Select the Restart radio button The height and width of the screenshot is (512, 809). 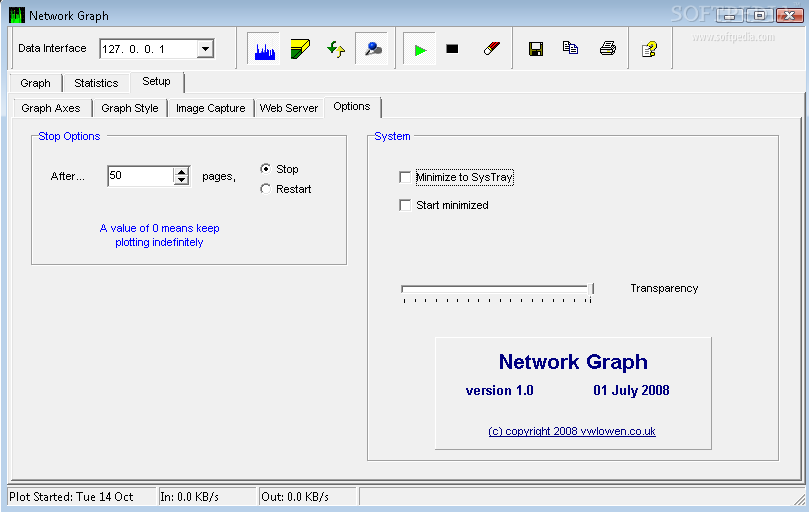[x=265, y=189]
